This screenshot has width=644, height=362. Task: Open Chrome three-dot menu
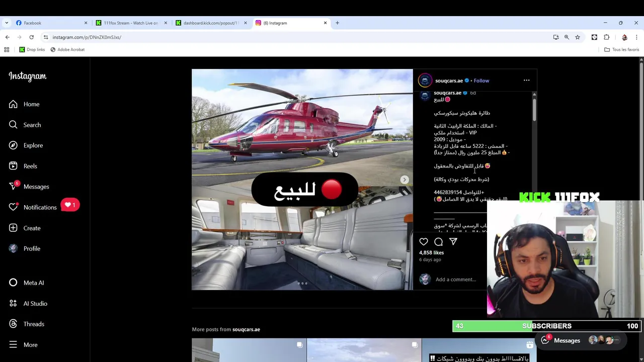pos(636,37)
